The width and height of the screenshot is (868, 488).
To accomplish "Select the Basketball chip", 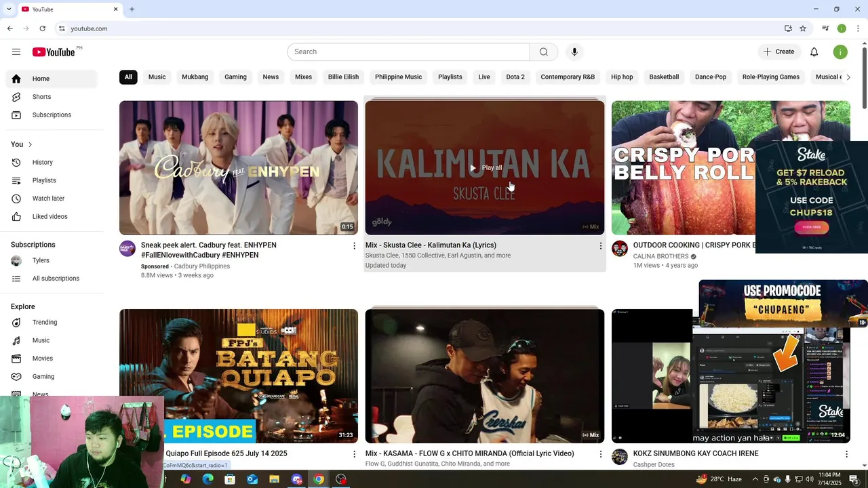I will click(x=664, y=77).
